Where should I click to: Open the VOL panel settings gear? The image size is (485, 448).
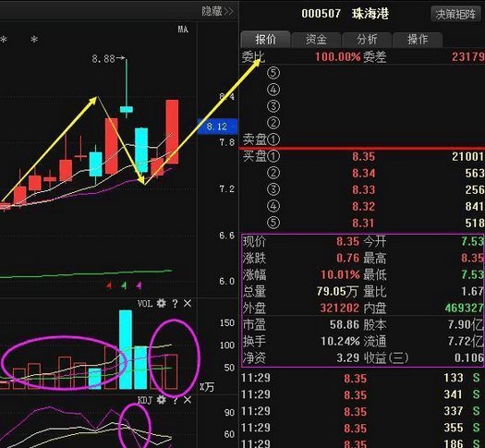pyautogui.click(x=161, y=303)
